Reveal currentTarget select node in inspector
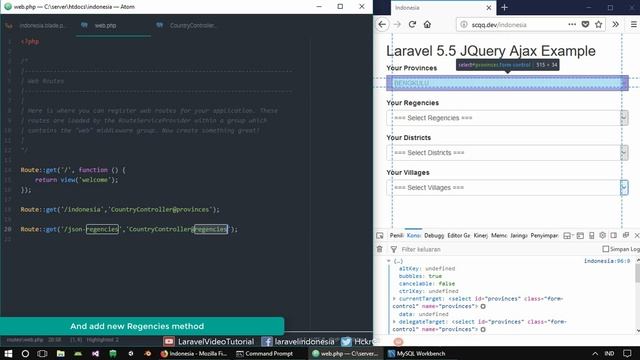Viewport: 640px width, 360px height. tap(483, 307)
